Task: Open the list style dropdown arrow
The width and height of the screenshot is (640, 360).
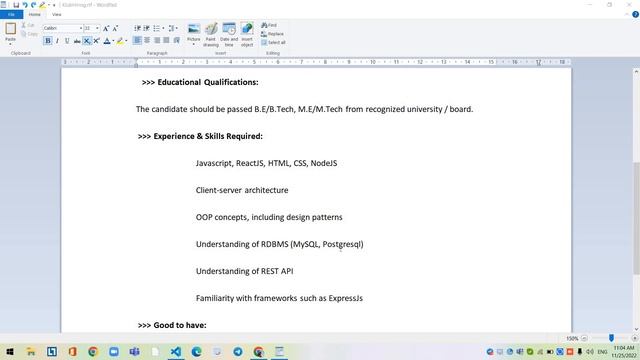Action: pyautogui.click(x=163, y=28)
